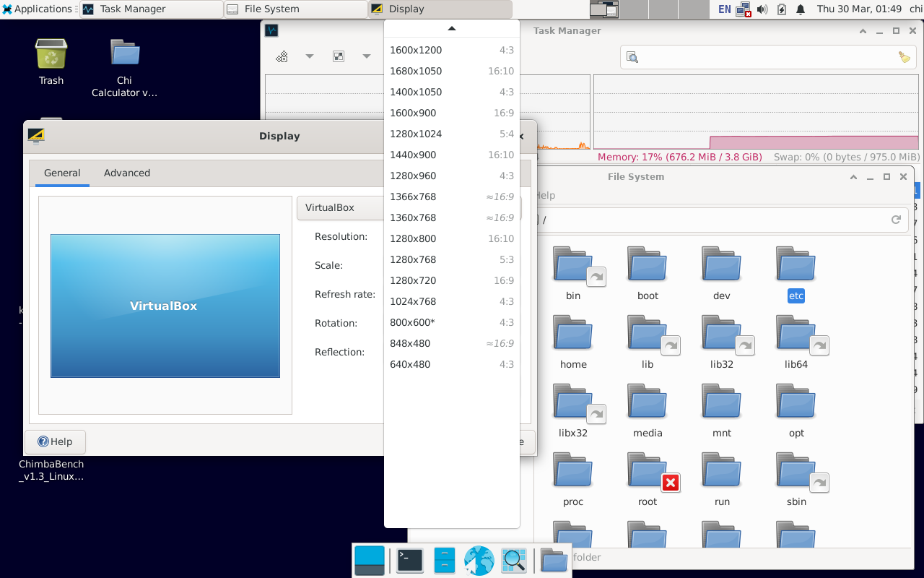924x578 pixels.
Task: Launch the web browser globe icon
Action: tap(479, 560)
